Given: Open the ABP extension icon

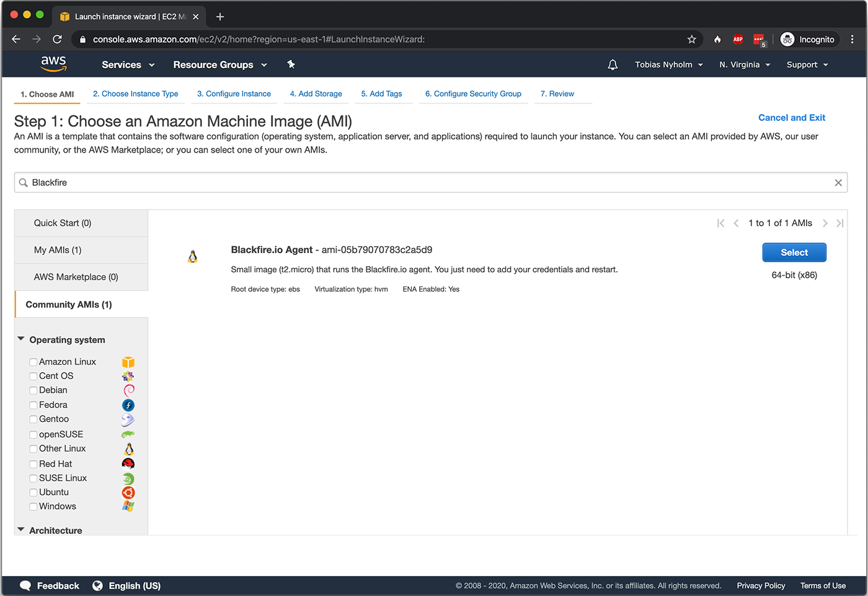Looking at the screenshot, I should pos(738,39).
